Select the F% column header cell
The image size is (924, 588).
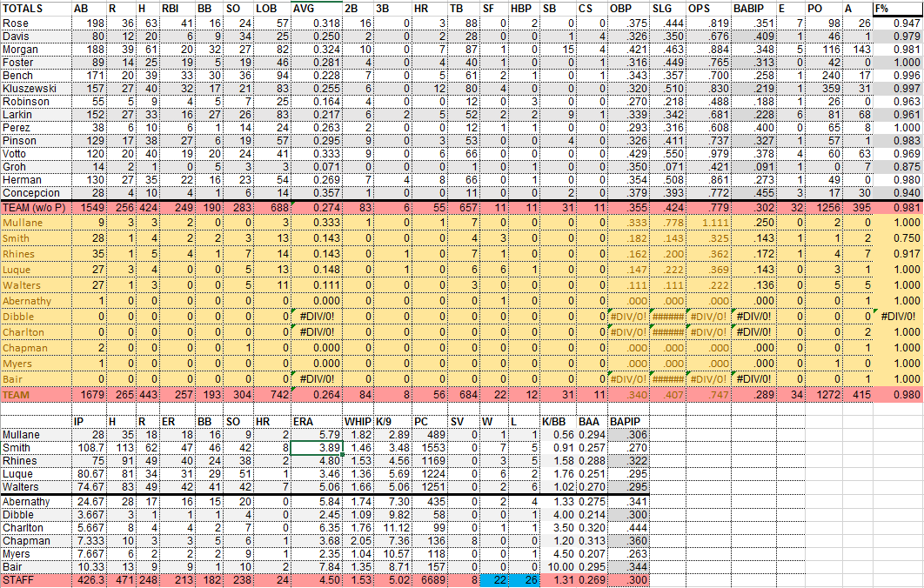pyautogui.click(x=898, y=8)
